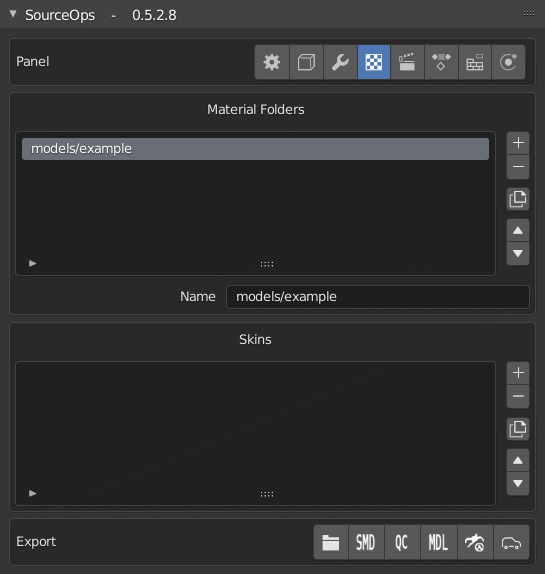The height and width of the screenshot is (574, 545).
Task: Export SMD files
Action: [x=366, y=542]
